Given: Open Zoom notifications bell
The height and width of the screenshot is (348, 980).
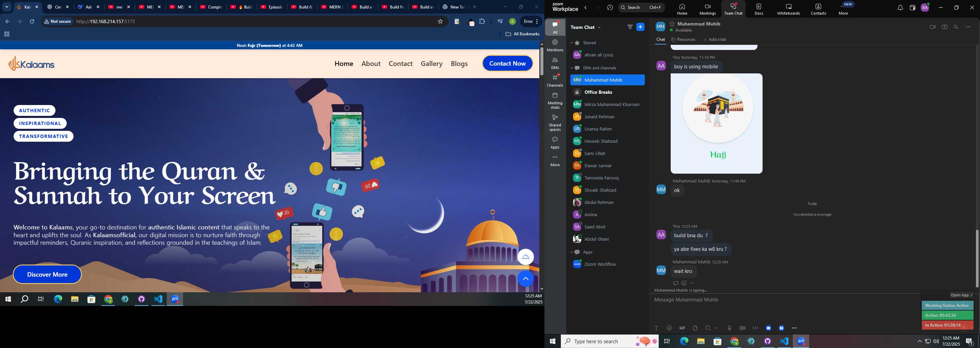Looking at the screenshot, I should tap(900, 7).
